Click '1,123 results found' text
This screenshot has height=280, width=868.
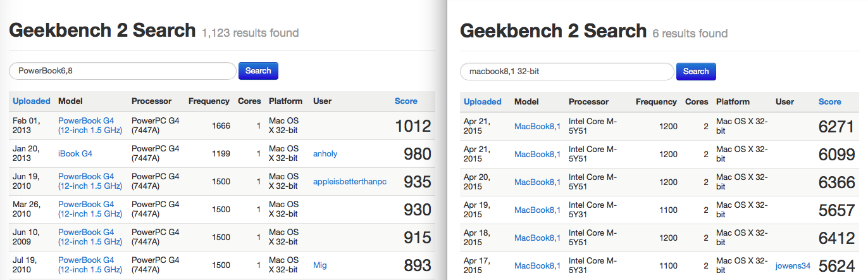pyautogui.click(x=250, y=33)
